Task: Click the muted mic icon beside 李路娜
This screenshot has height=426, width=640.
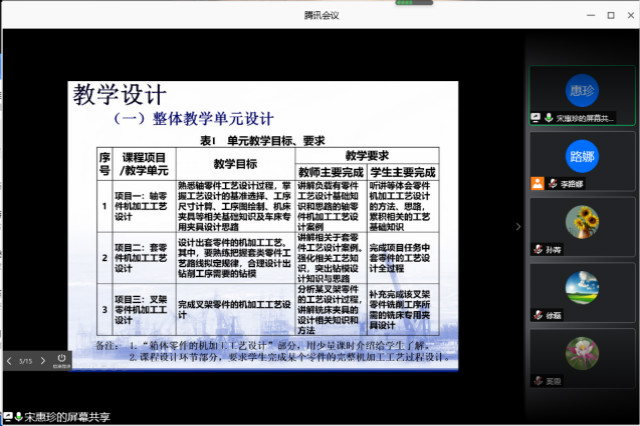Action: 551,183
